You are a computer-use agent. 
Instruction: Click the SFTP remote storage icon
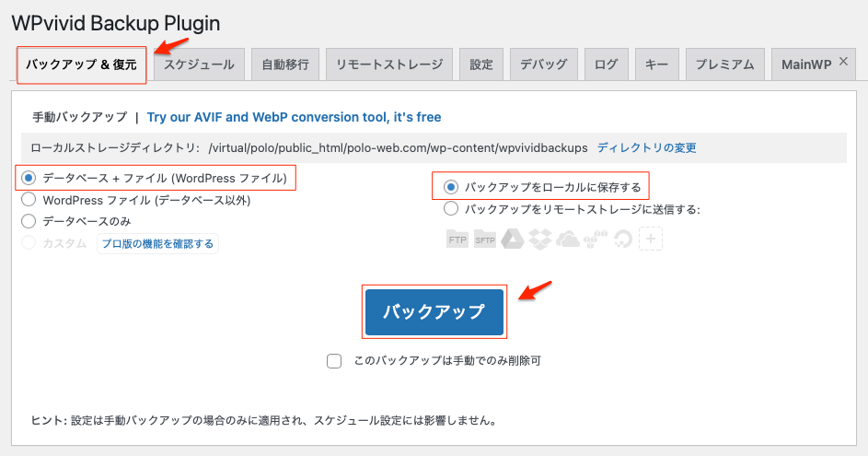(485, 240)
